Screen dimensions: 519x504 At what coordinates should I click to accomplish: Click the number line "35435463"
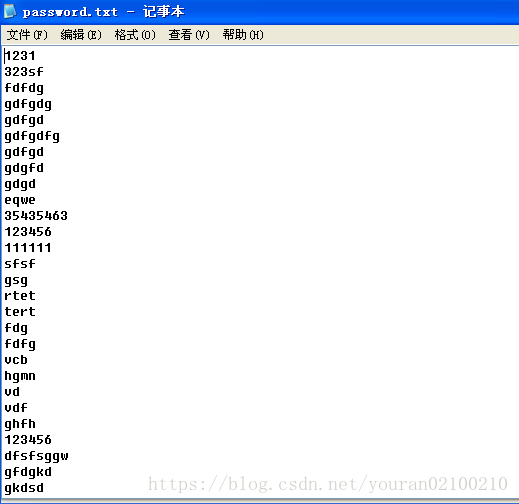[36, 216]
